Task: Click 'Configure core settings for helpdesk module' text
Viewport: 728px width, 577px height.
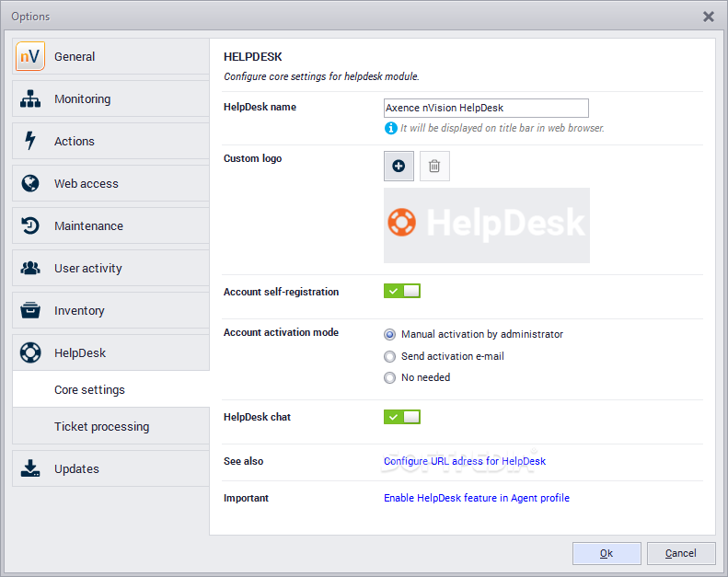Action: coord(321,76)
